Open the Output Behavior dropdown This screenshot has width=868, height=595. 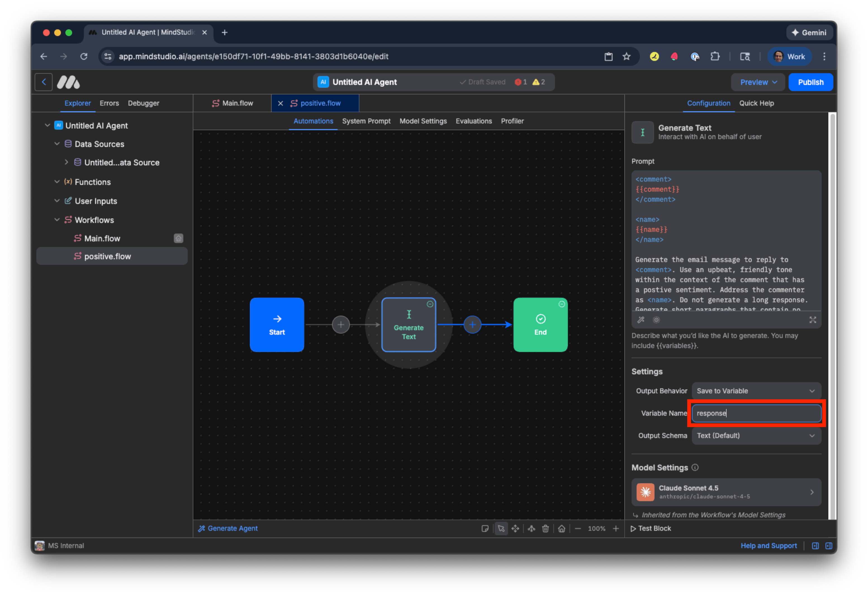pos(756,391)
